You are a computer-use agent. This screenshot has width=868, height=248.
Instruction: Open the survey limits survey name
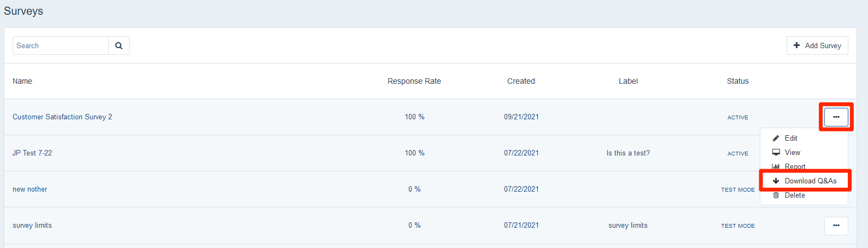(x=32, y=226)
